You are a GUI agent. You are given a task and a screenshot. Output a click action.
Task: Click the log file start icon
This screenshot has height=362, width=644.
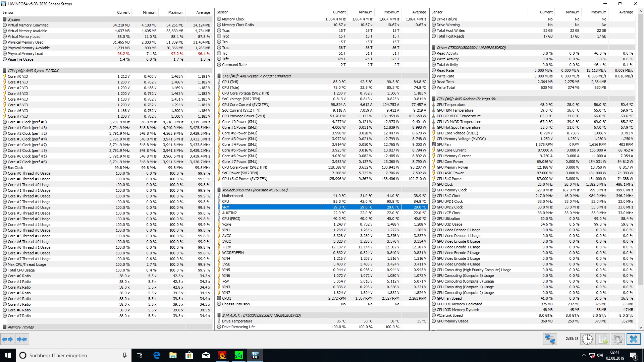coord(602,339)
